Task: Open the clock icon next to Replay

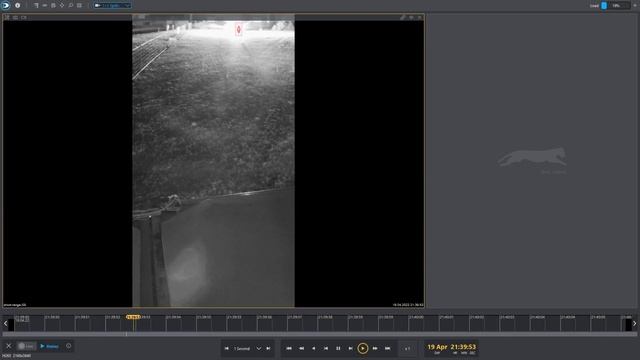Action: tap(69, 346)
